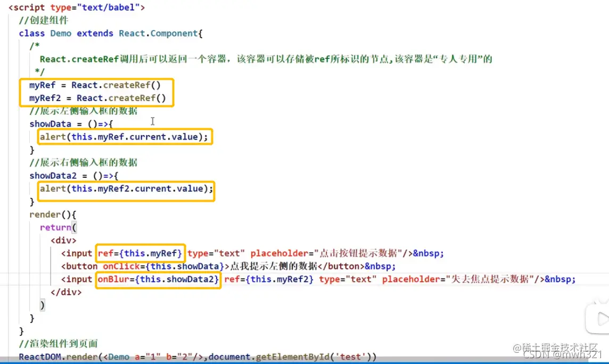Click the script type="text/babel" opening tag line
The width and height of the screenshot is (609, 364).
pyautogui.click(x=77, y=7)
